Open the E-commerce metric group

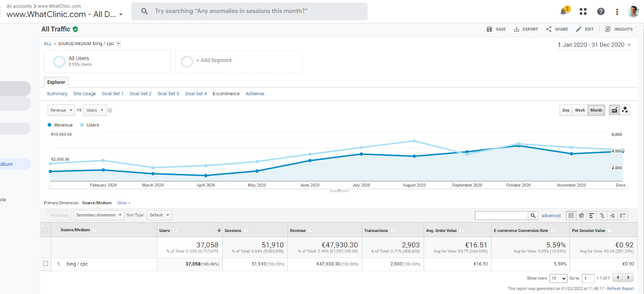pos(226,94)
